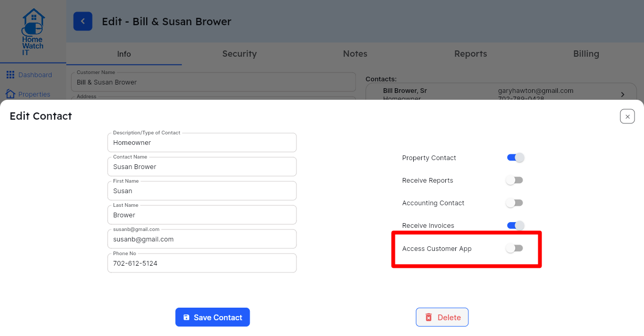
Task: Enable the Receive Reports toggle
Action: pyautogui.click(x=514, y=180)
